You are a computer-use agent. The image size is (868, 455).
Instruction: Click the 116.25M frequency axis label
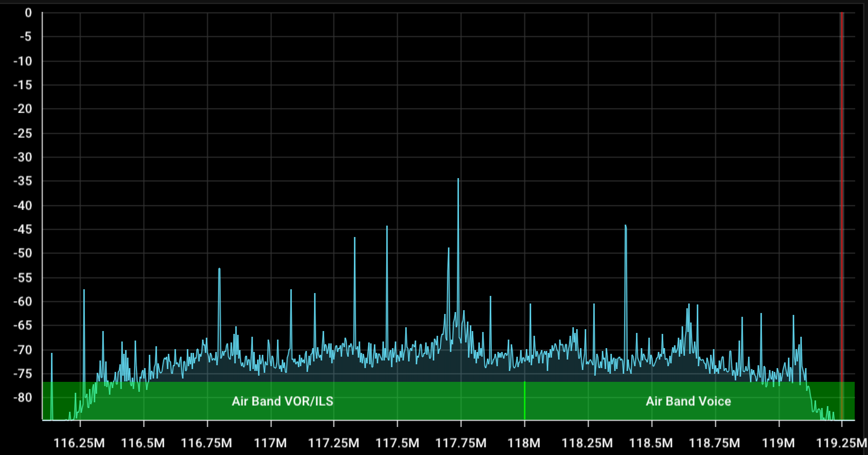tap(79, 443)
